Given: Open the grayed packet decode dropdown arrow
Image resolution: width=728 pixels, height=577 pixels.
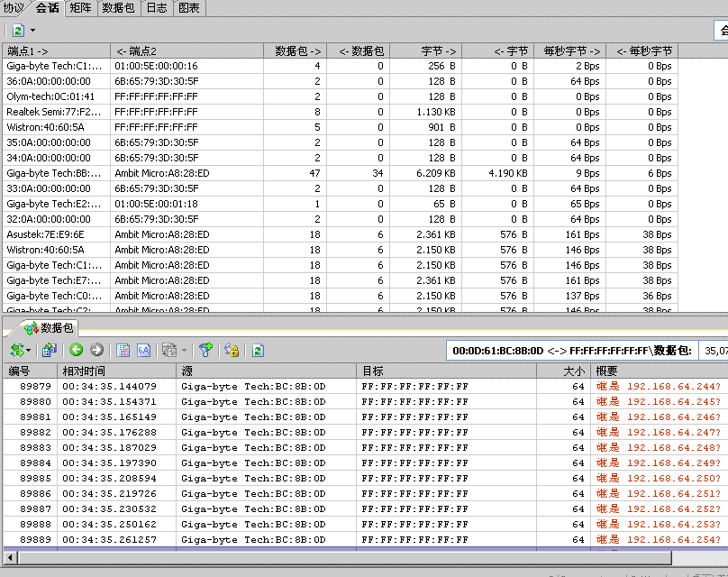Looking at the screenshot, I should click(185, 351).
